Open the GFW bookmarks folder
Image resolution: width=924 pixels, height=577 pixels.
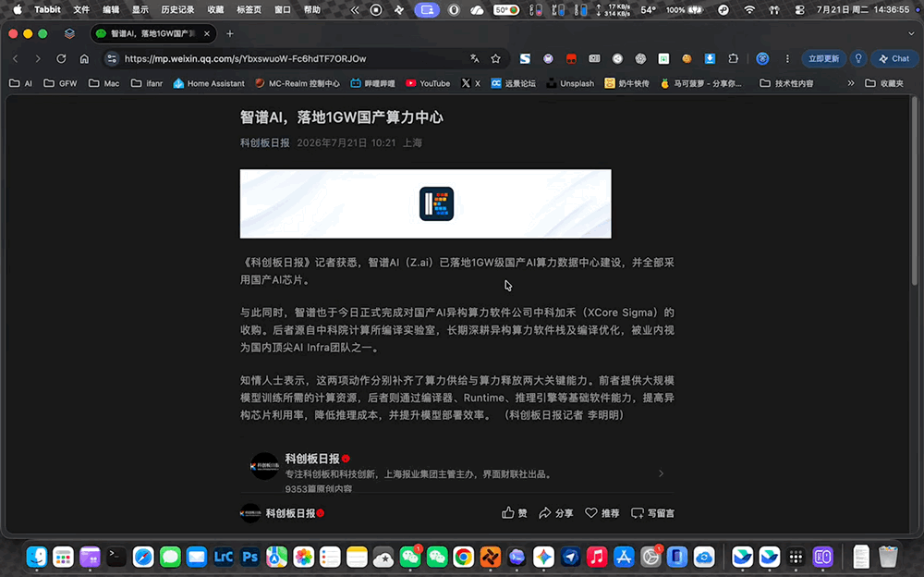pos(60,83)
